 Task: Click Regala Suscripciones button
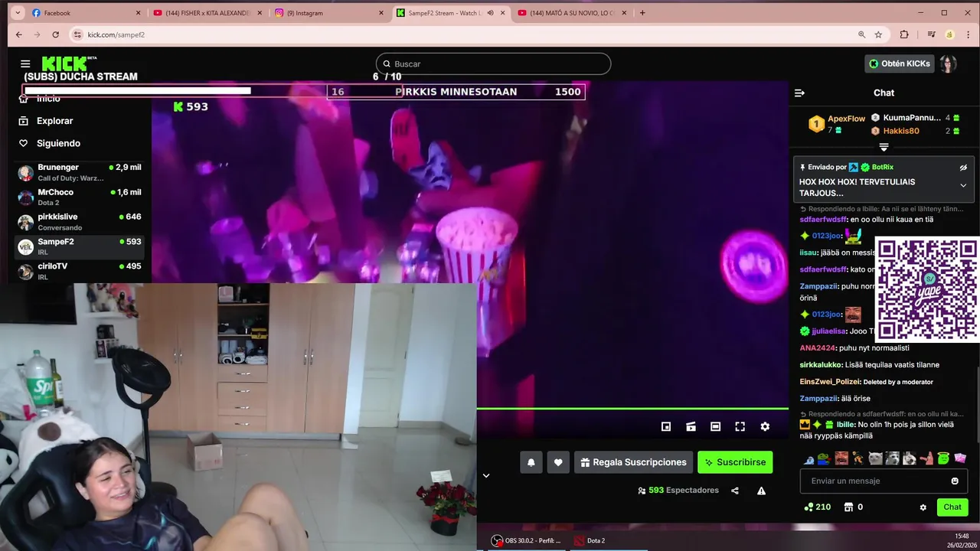pos(633,462)
